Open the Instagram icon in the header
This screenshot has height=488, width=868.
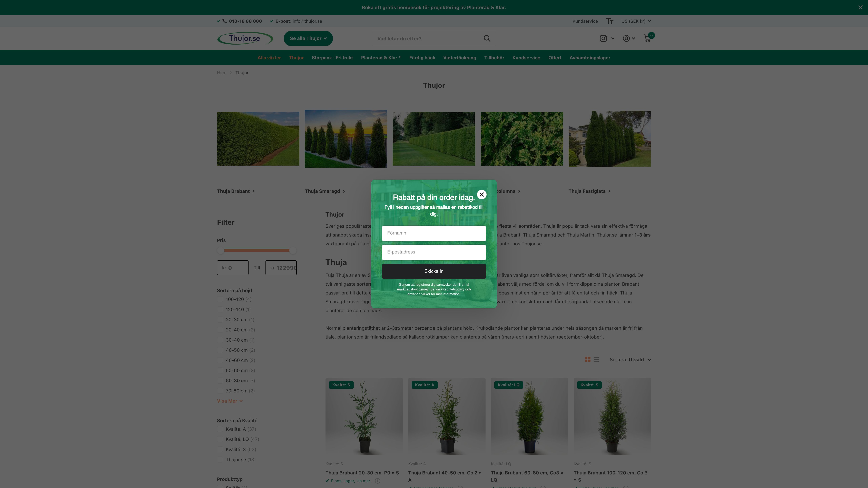pos(603,38)
